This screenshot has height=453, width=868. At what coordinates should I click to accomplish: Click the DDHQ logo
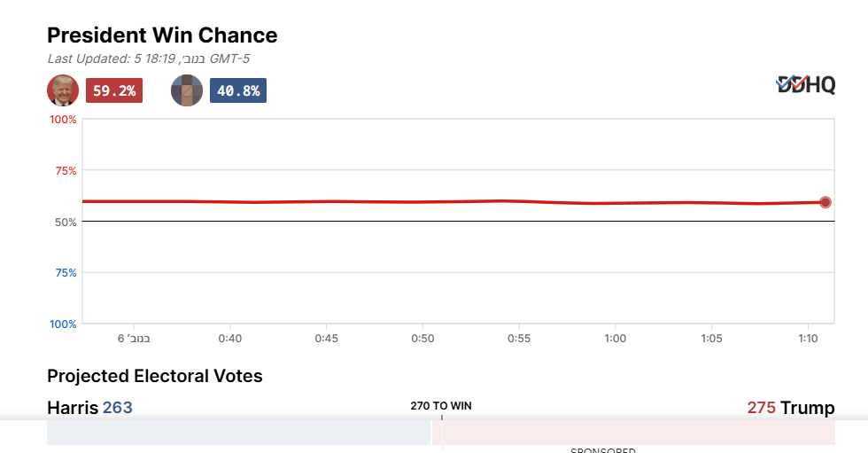[x=805, y=84]
